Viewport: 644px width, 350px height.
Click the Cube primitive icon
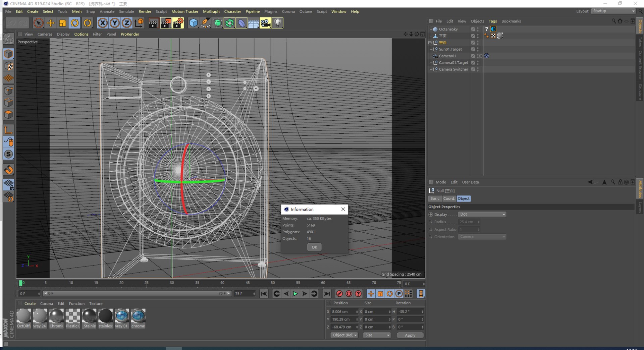coord(194,23)
